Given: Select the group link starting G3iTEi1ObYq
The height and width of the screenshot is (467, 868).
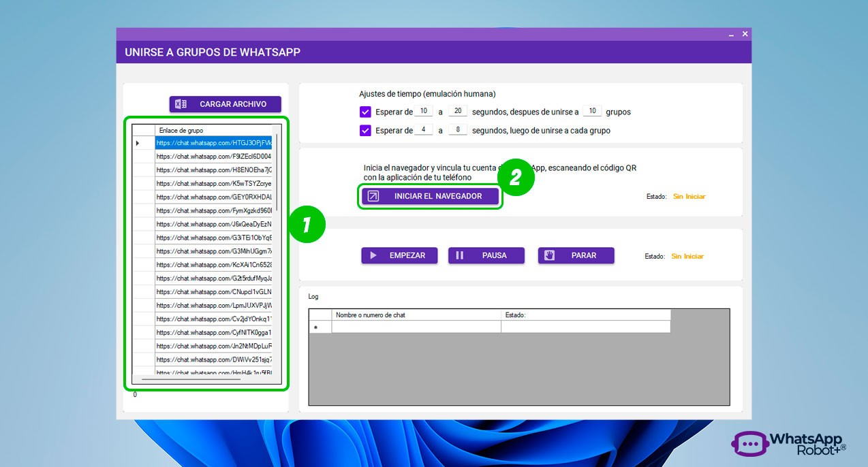Looking at the screenshot, I should (x=213, y=238).
